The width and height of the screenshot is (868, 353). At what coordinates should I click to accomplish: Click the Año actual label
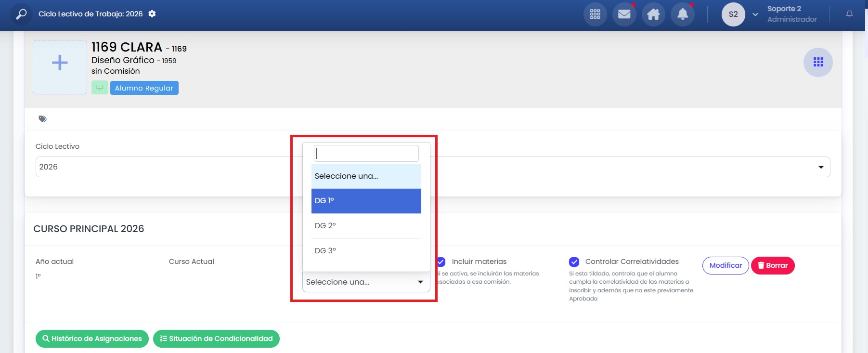tap(55, 261)
